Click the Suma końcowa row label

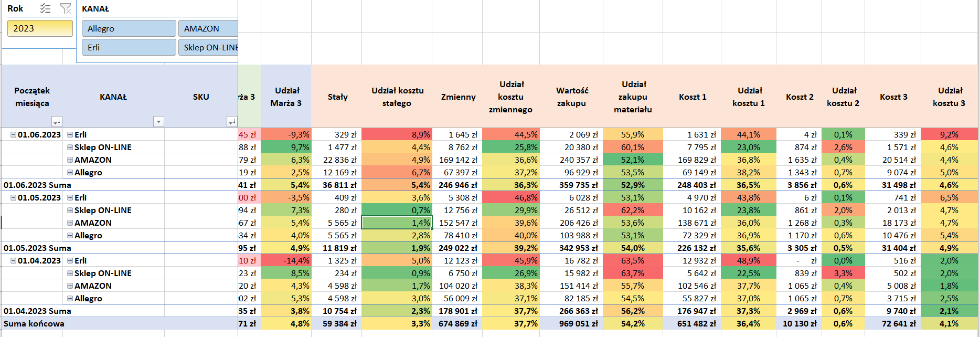pyautogui.click(x=34, y=324)
